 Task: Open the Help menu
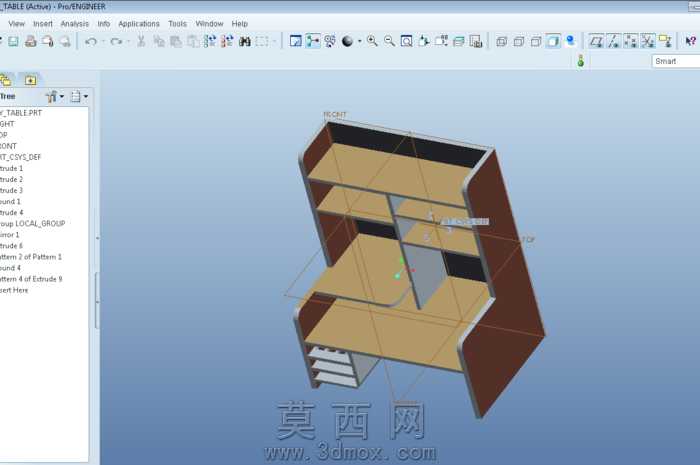coord(239,24)
